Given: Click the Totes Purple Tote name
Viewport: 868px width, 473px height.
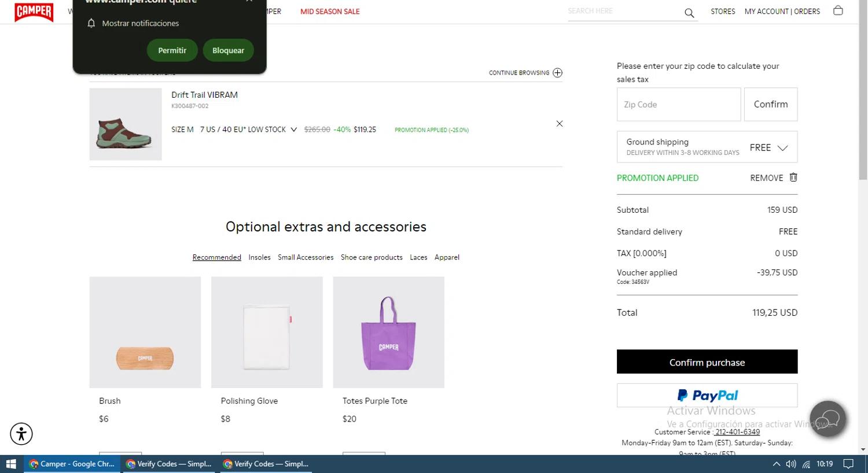Looking at the screenshot, I should tap(375, 401).
